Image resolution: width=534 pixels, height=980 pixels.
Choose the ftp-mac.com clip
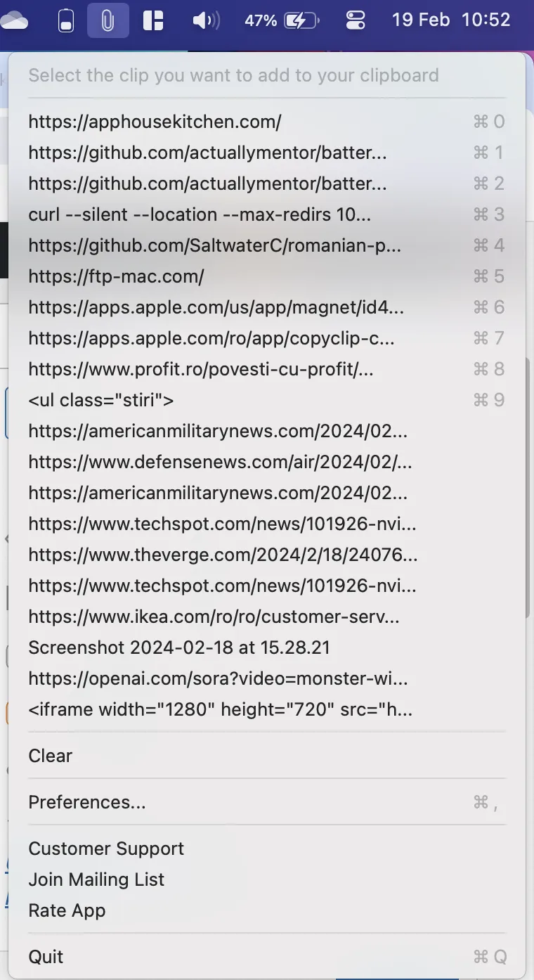(x=267, y=276)
